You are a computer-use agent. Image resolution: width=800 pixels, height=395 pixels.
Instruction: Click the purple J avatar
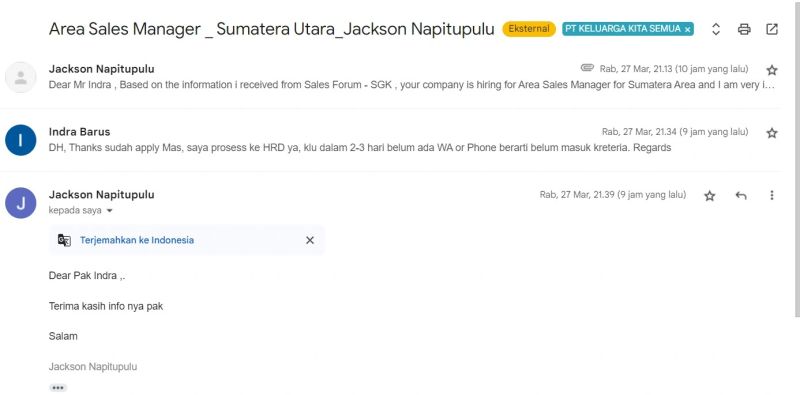(20, 203)
